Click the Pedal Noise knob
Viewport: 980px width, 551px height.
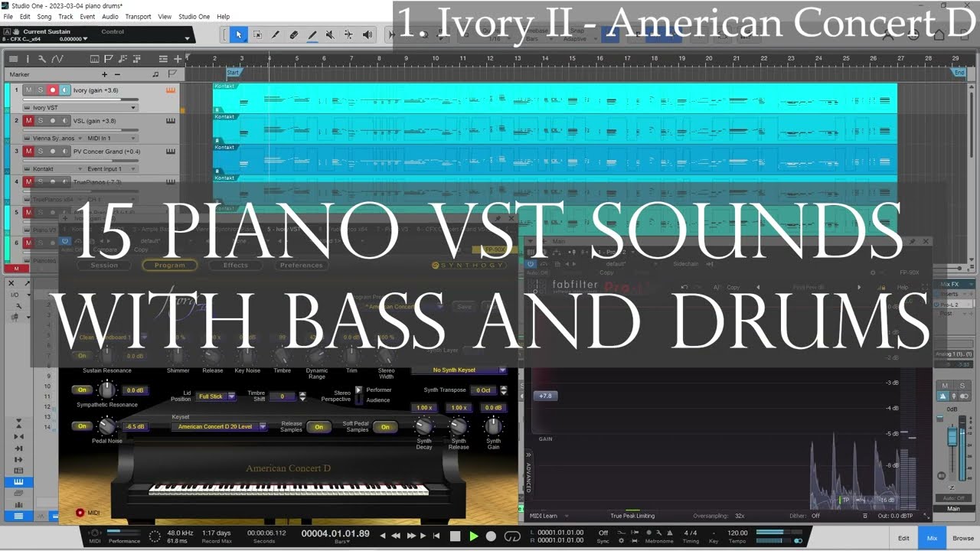(x=107, y=426)
